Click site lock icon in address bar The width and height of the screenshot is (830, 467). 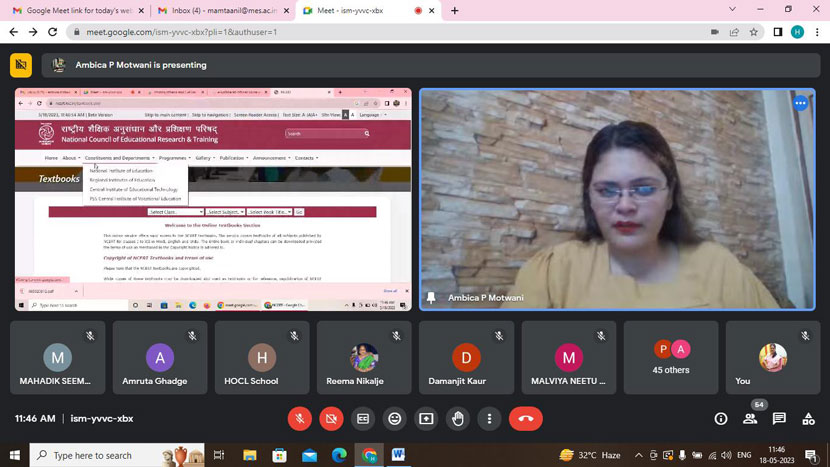coord(77,32)
